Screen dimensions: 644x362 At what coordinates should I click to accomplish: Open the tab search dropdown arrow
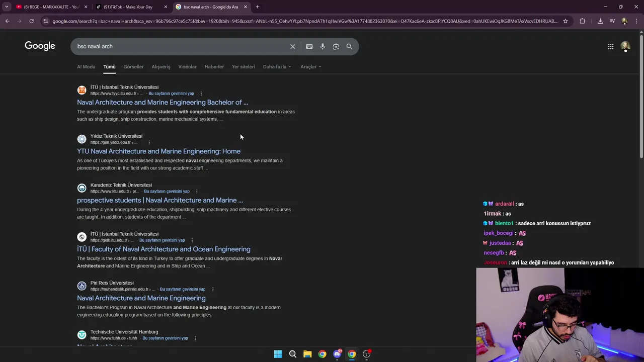pyautogui.click(x=7, y=7)
